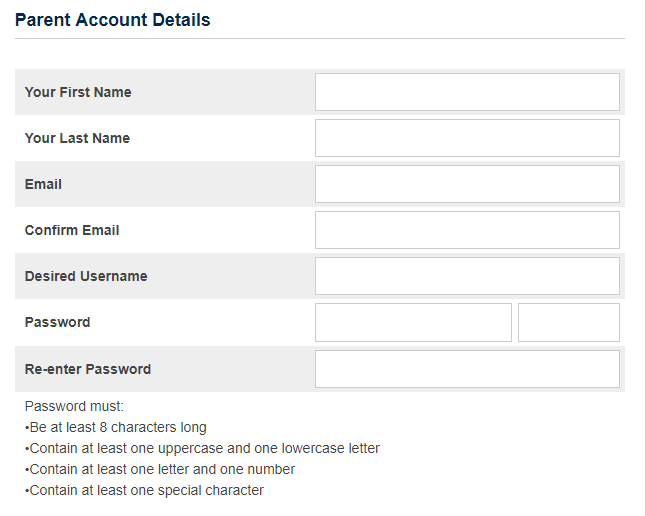Click the uppercase and lowercase letter rule
The height and width of the screenshot is (516, 646).
[204, 448]
